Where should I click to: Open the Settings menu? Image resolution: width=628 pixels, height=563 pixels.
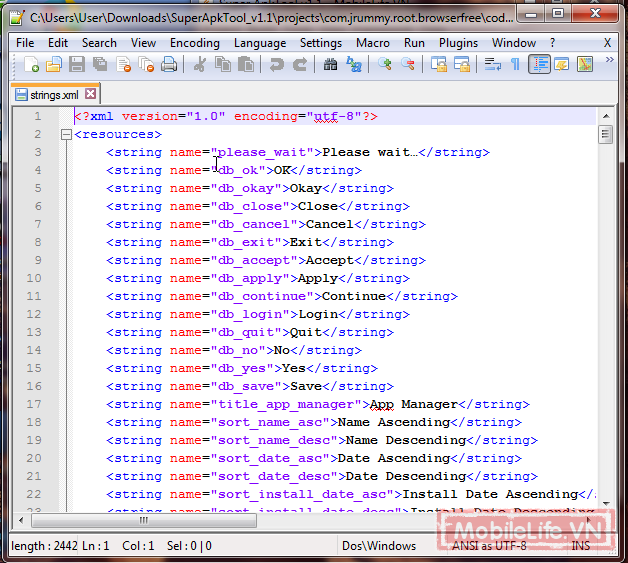click(321, 43)
